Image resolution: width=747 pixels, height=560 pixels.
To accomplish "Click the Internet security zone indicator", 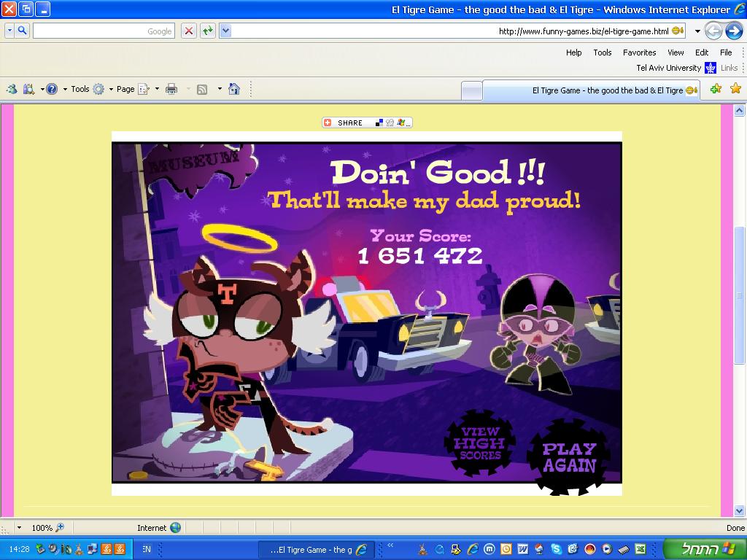I will (x=158, y=528).
